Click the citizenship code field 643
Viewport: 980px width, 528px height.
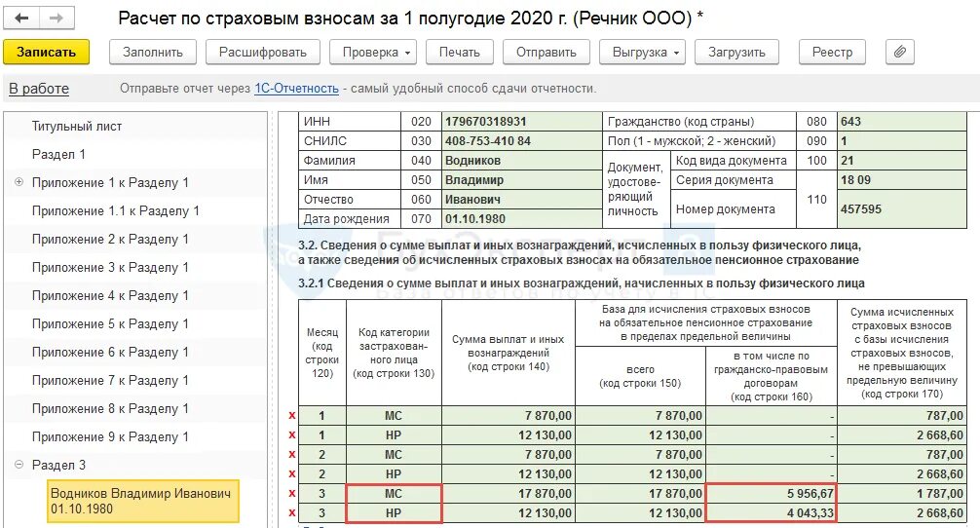(902, 121)
